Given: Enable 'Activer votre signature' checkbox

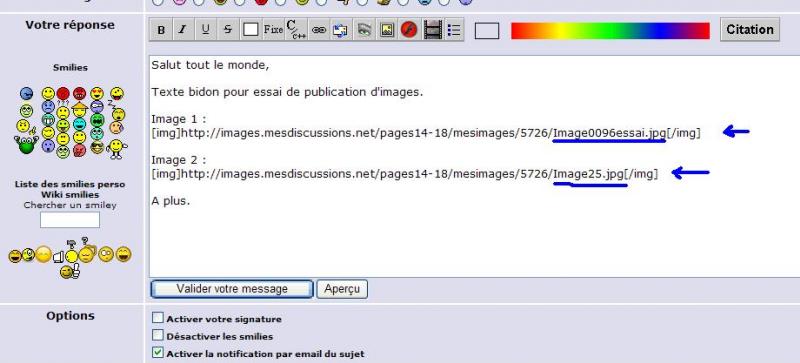Looking at the screenshot, I should tap(158, 318).
